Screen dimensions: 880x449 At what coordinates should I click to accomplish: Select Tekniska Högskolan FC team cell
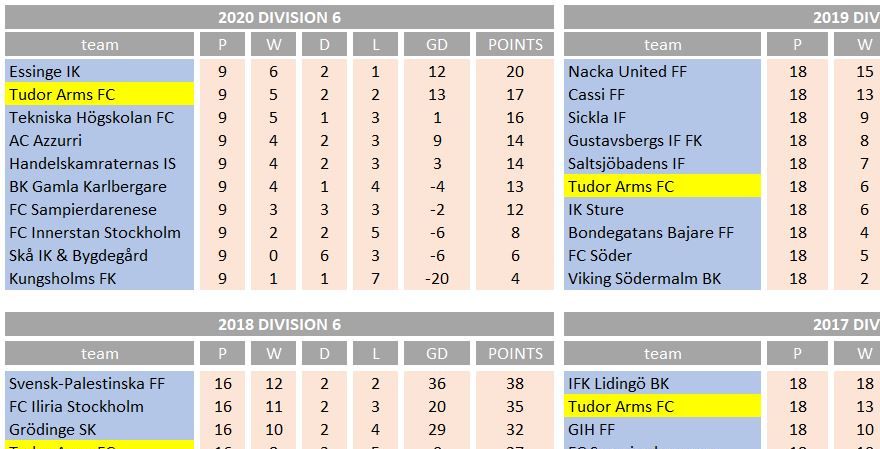pos(99,117)
